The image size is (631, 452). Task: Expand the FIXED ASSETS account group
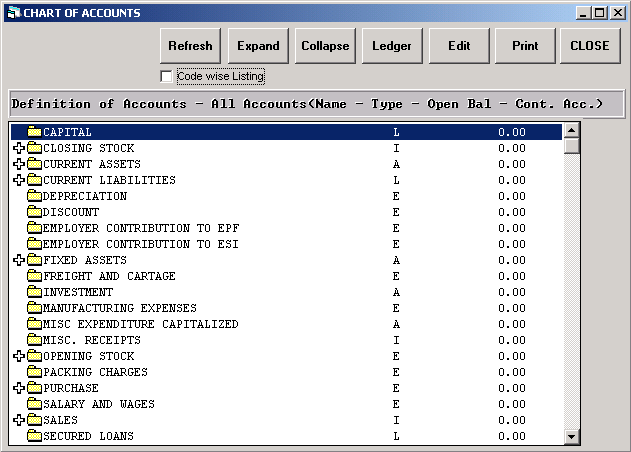19,260
